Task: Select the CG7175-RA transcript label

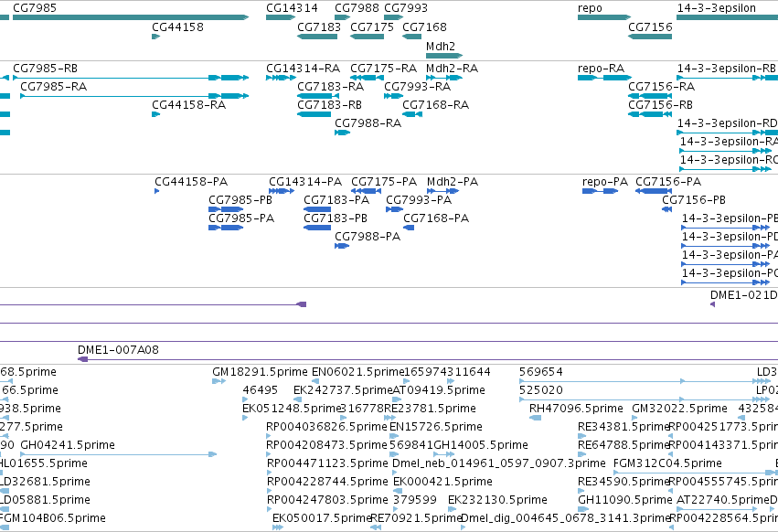Action: click(x=384, y=69)
